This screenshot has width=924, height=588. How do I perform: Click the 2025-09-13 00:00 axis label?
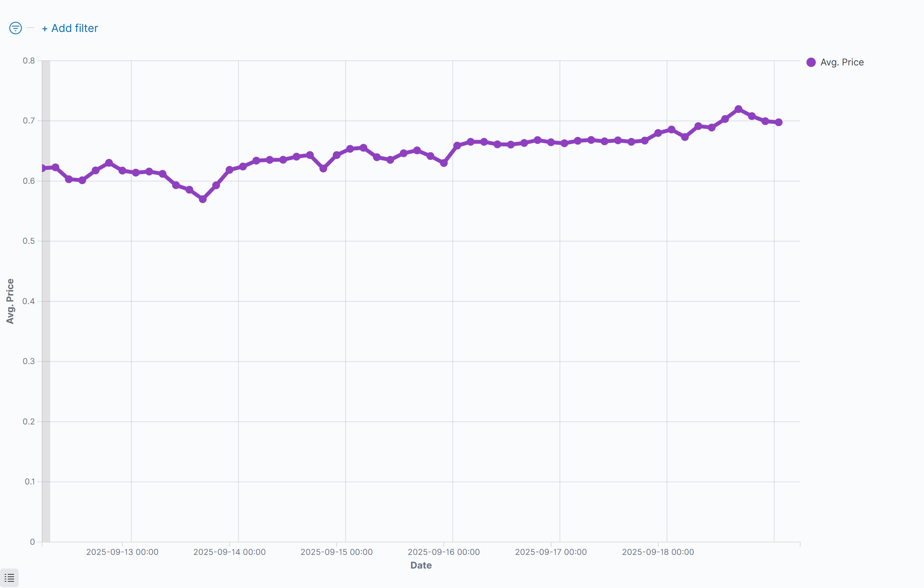point(122,552)
